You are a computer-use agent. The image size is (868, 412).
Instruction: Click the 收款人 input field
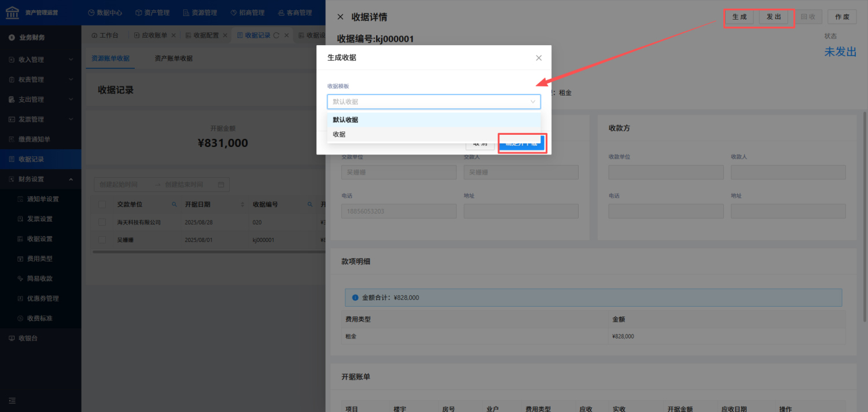pos(788,172)
